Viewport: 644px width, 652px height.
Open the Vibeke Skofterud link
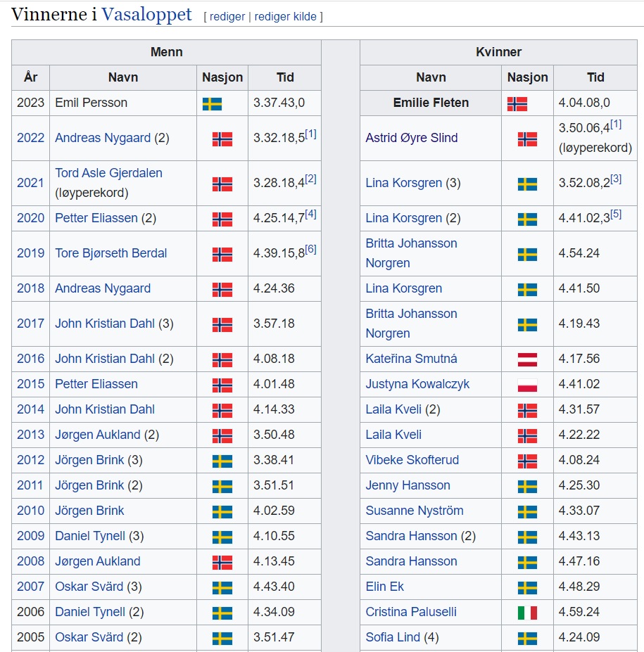point(412,460)
